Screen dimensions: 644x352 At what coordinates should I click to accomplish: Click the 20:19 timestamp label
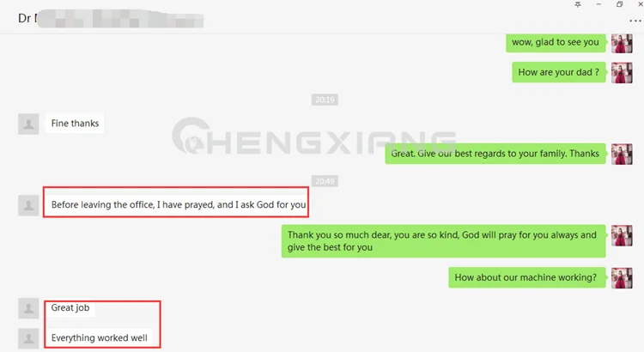pos(325,100)
